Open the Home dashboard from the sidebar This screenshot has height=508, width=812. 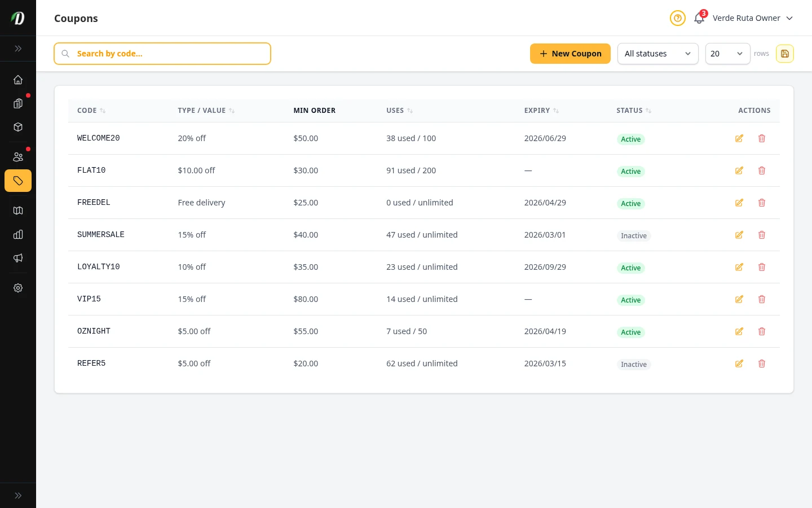(x=18, y=80)
